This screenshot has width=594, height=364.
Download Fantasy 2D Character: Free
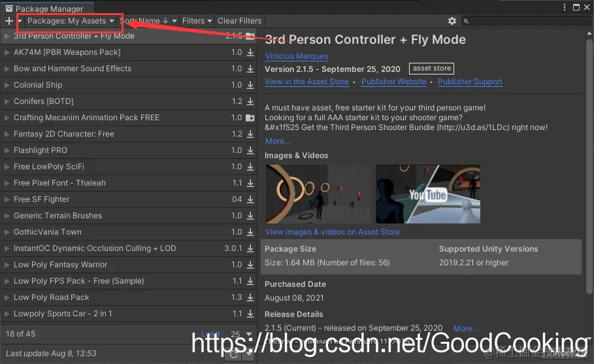point(250,134)
